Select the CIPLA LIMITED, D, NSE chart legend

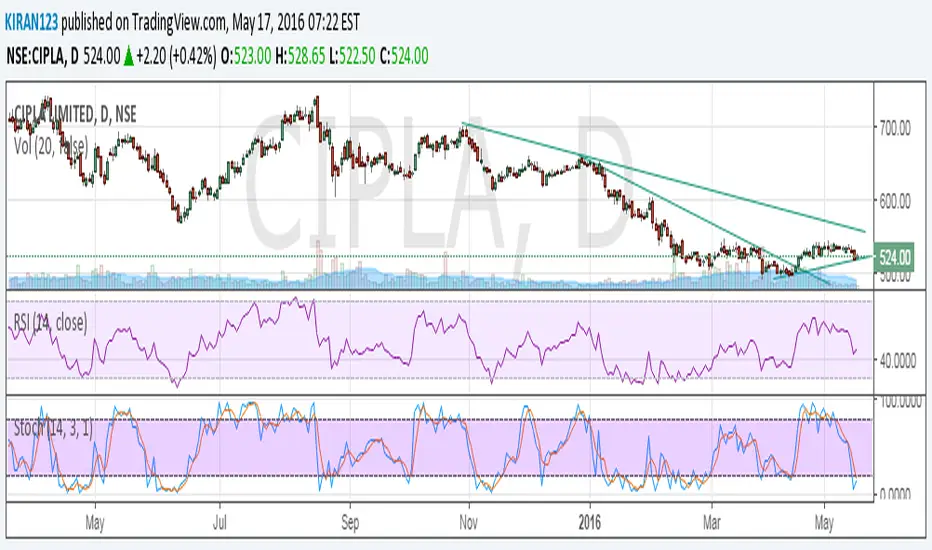[x=74, y=114]
